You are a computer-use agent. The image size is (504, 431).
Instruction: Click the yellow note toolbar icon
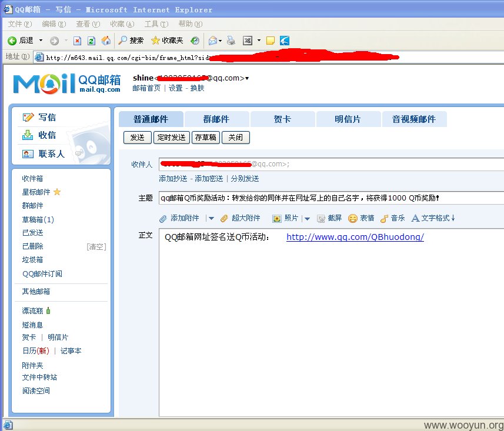point(271,41)
